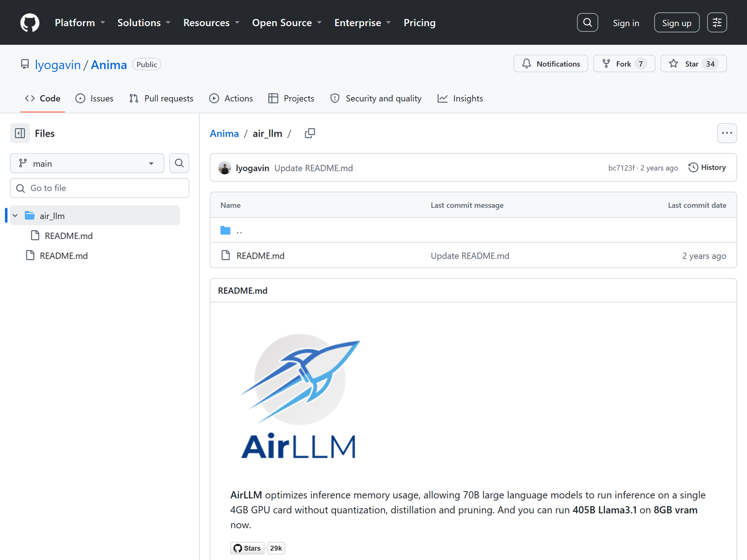747x560 pixels.
Task: Click the Anima breadcrumb link
Action: 224,133
